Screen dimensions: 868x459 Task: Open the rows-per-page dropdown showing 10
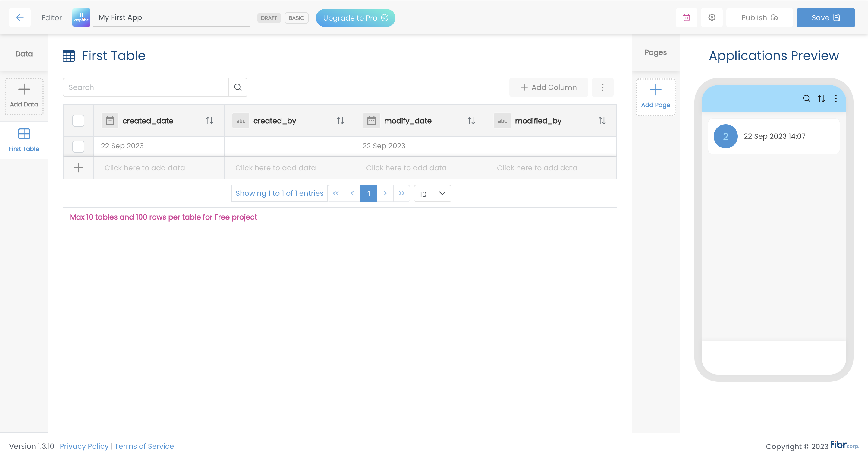(432, 194)
